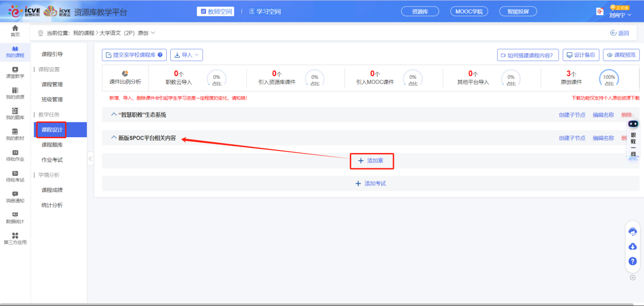Viewport: 644px width, 306px height.
Task: Collapse the 新版SPOC平台相关内容 chapter
Action: coord(114,138)
